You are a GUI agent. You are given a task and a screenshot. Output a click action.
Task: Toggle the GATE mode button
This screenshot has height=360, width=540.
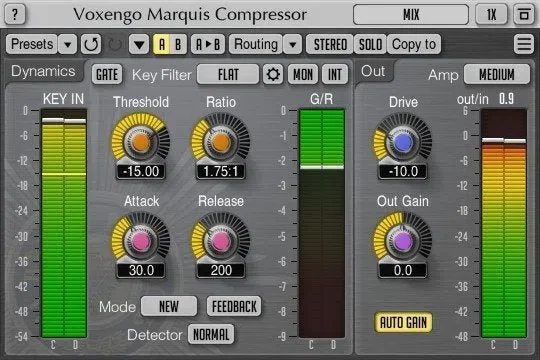tap(107, 74)
